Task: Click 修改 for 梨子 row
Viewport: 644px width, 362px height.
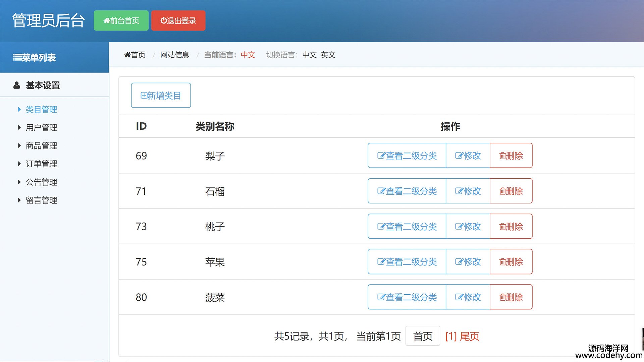Action: 468,156
